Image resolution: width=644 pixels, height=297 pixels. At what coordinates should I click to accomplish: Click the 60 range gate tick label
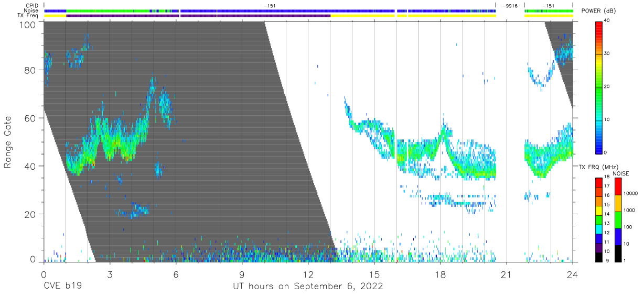(x=31, y=118)
